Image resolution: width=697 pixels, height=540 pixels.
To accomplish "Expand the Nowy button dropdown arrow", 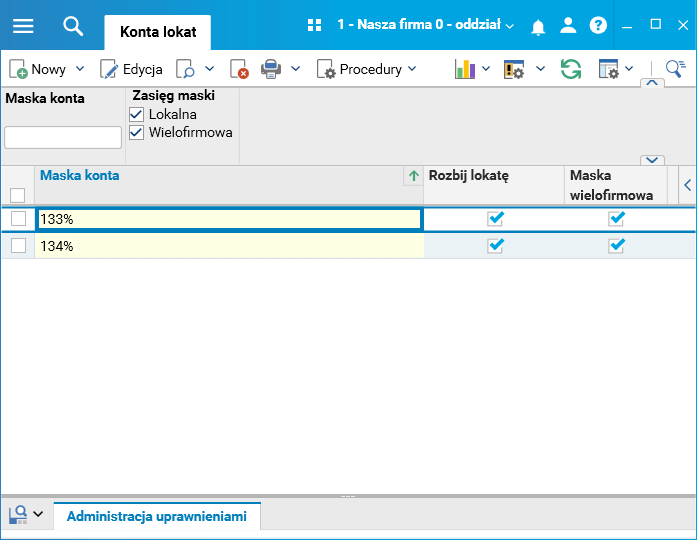I will (x=80, y=69).
